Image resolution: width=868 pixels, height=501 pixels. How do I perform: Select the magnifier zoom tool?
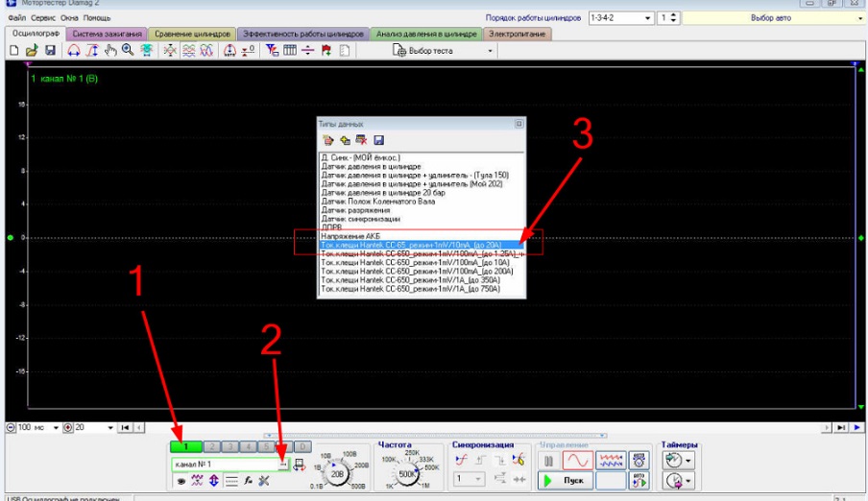pos(128,50)
